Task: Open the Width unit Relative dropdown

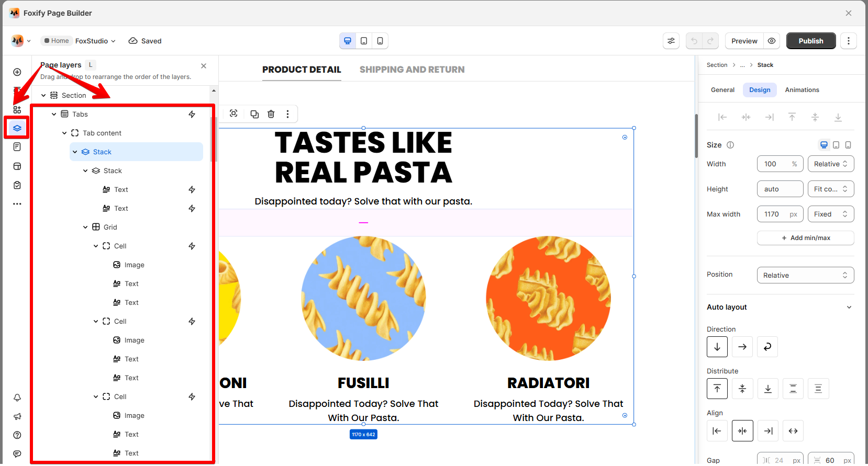Action: pyautogui.click(x=831, y=164)
